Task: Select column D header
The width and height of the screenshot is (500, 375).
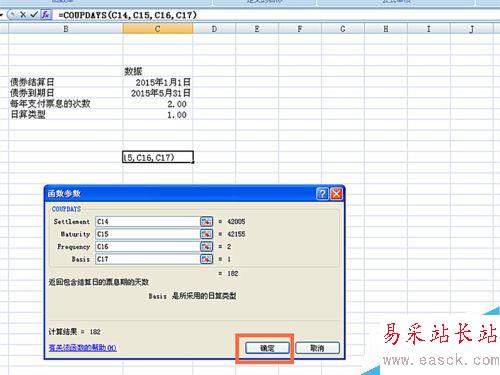Action: click(214, 29)
